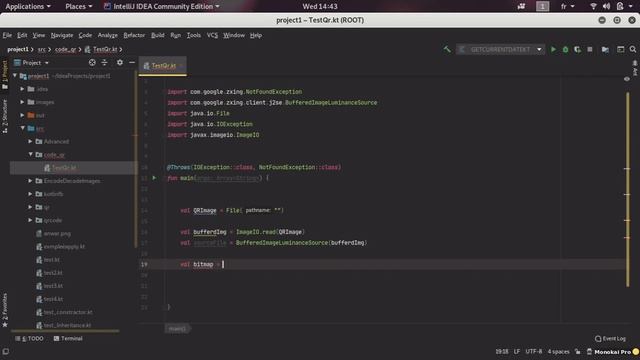Open the Build menu
The width and height of the screenshot is (640, 360).
(x=158, y=35)
